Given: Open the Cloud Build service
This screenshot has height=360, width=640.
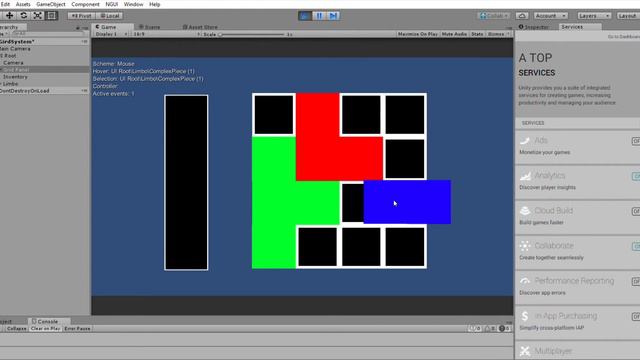Looking at the screenshot, I should (x=578, y=217).
